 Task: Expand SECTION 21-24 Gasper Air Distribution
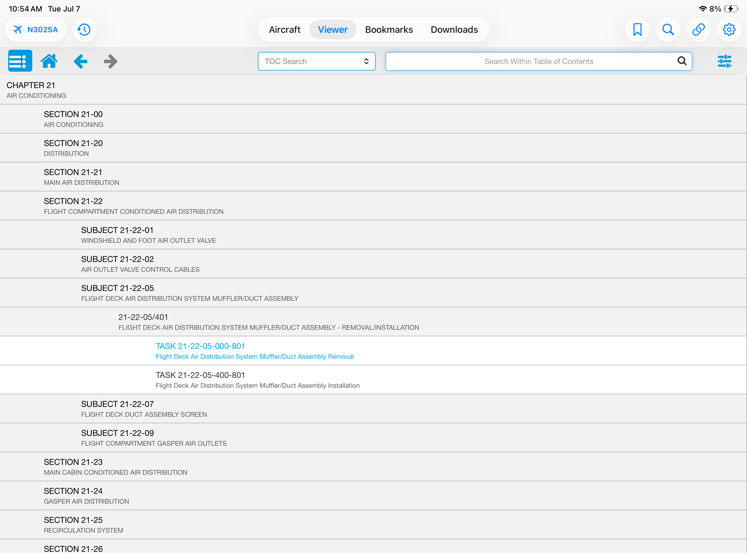click(x=373, y=496)
